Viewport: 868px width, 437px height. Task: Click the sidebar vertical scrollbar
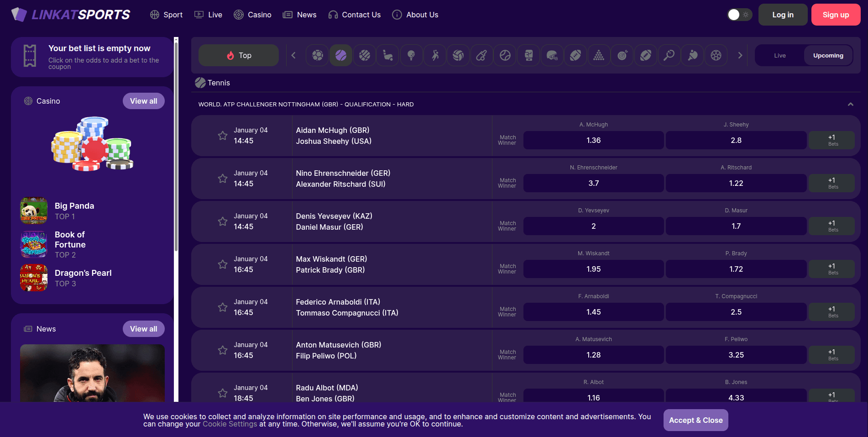click(176, 146)
